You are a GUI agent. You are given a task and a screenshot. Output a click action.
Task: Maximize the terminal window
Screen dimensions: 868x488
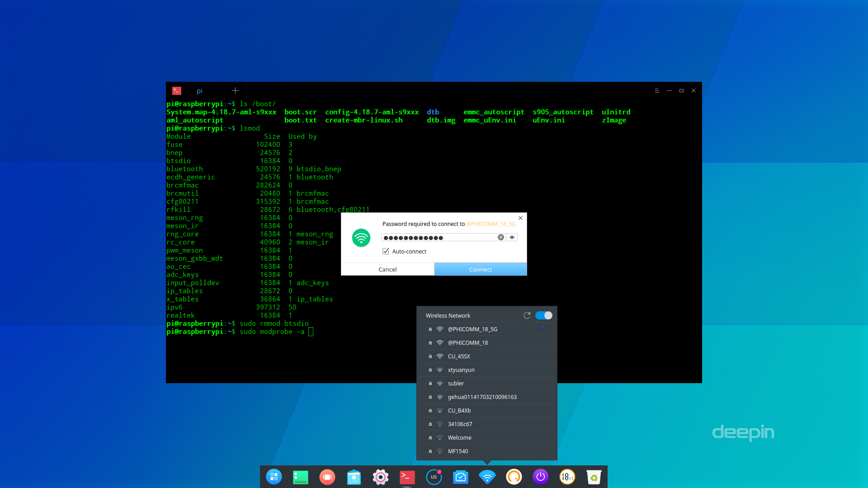(x=681, y=91)
